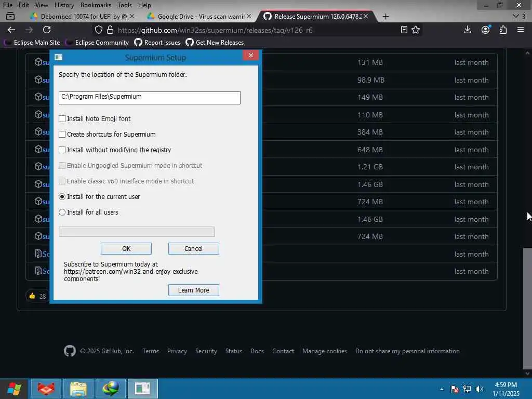List all tabs with the chevron dropdown
This screenshot has width=532, height=399.
[x=516, y=16]
